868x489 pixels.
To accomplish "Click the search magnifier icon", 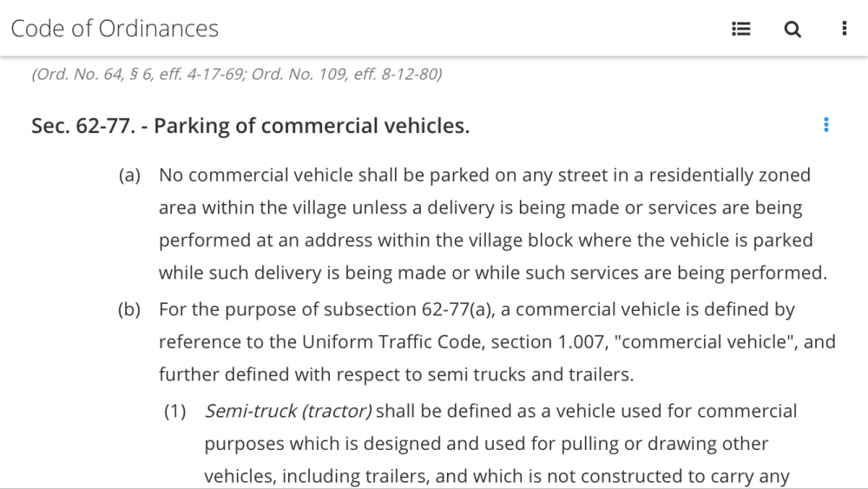I will (792, 29).
